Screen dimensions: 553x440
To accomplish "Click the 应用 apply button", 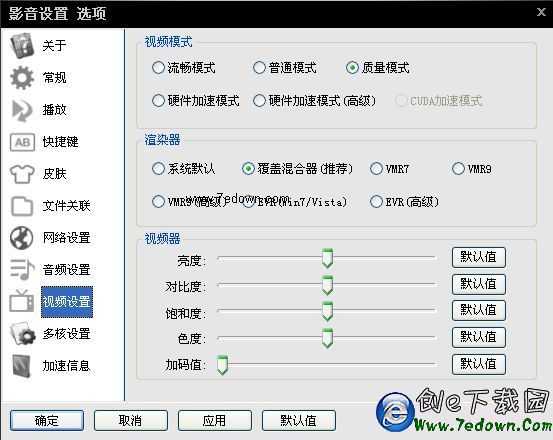I will coord(214,420).
